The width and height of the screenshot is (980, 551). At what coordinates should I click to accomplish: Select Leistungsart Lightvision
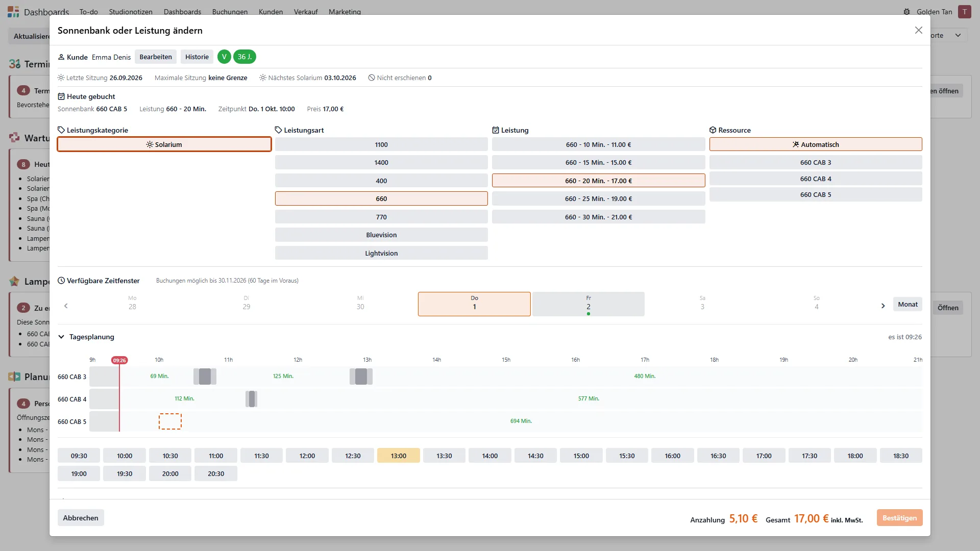(381, 253)
